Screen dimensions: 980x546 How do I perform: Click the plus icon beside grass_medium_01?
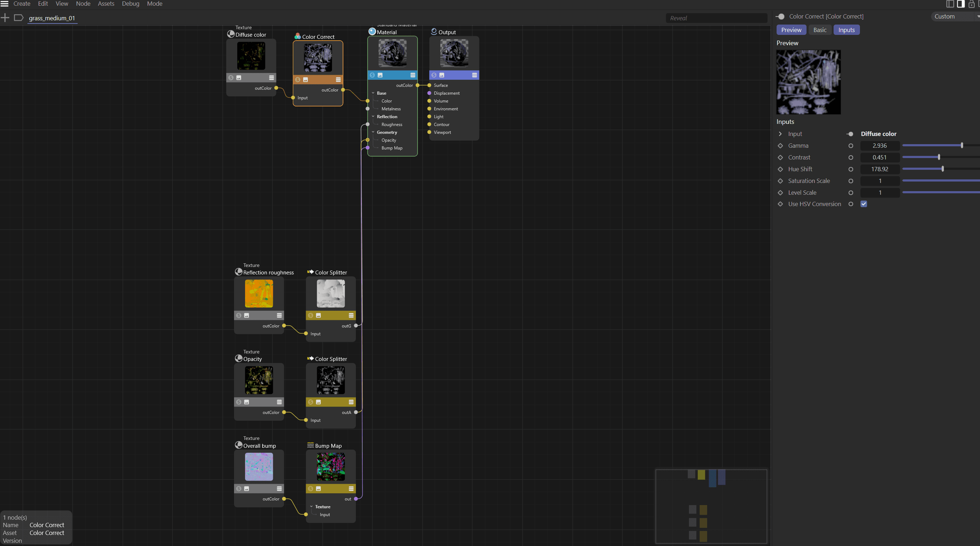coord(5,18)
